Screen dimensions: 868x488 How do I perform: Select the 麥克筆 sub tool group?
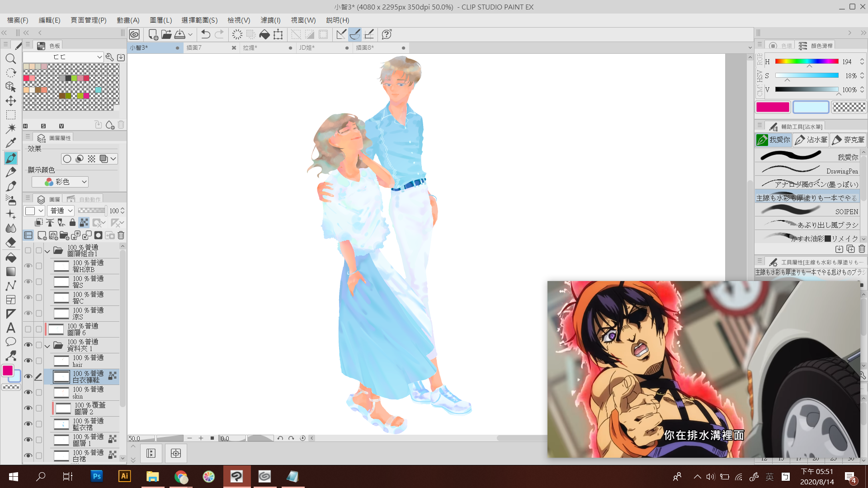coord(849,140)
